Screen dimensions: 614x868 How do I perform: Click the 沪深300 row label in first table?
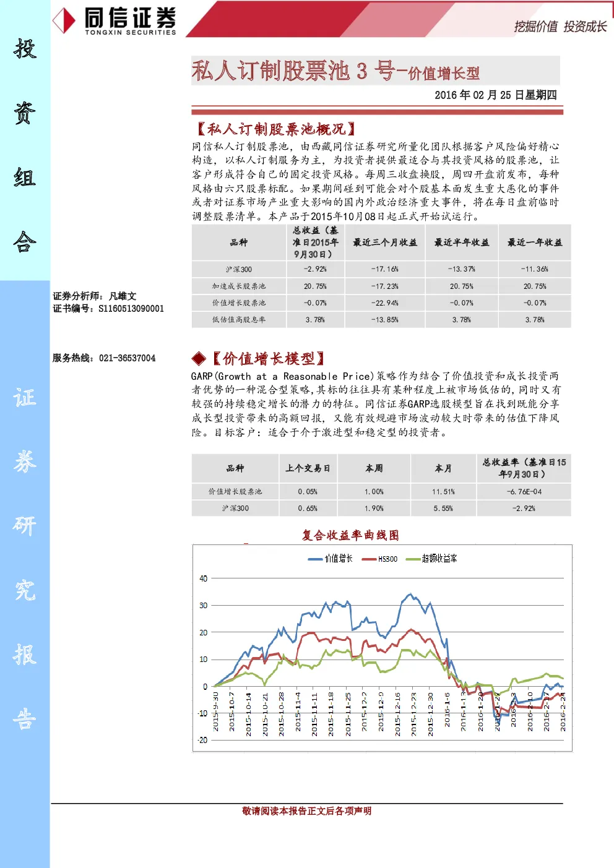tap(239, 269)
